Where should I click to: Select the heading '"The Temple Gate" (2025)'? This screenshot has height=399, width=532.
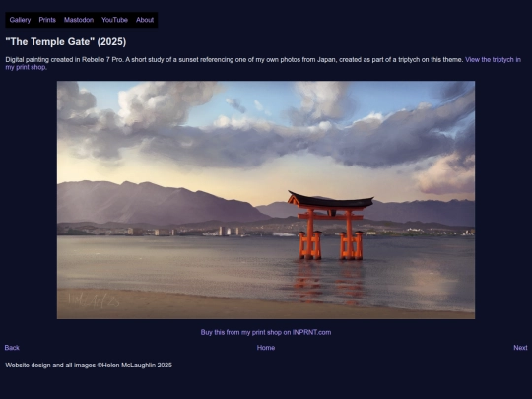[66, 41]
